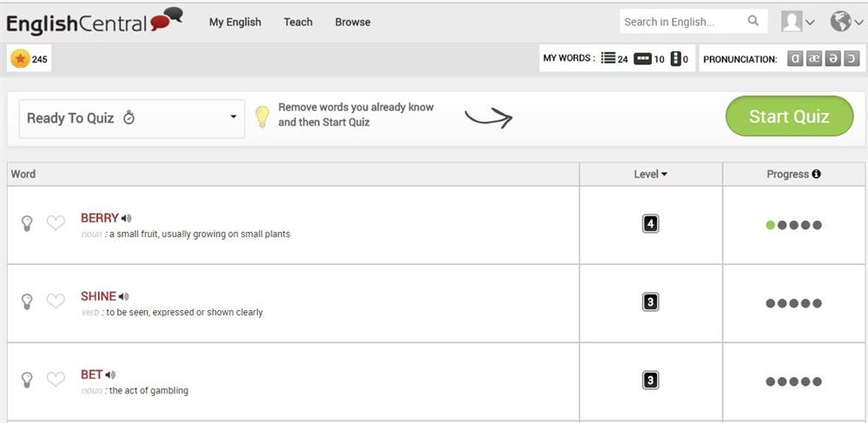This screenshot has width=868, height=423.
Task: Open the globe language selector
Action: [846, 22]
